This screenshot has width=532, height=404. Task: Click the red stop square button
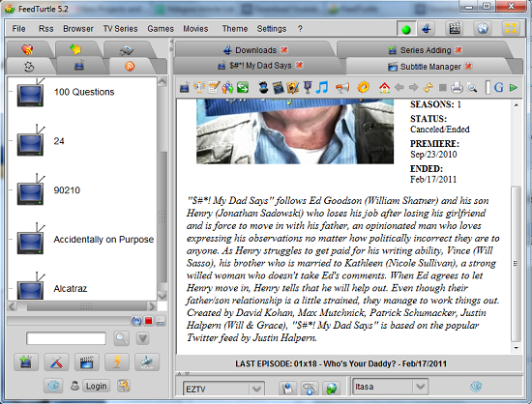pos(148,321)
